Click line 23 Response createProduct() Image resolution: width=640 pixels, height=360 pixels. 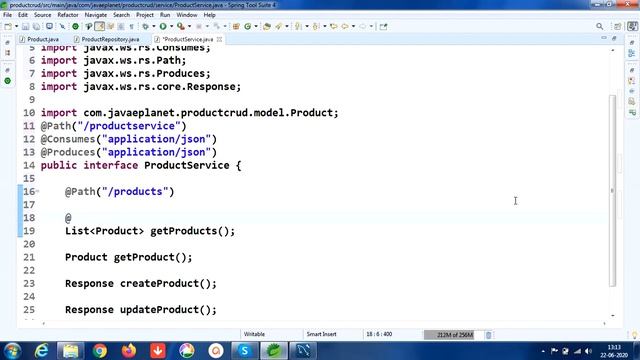[141, 283]
